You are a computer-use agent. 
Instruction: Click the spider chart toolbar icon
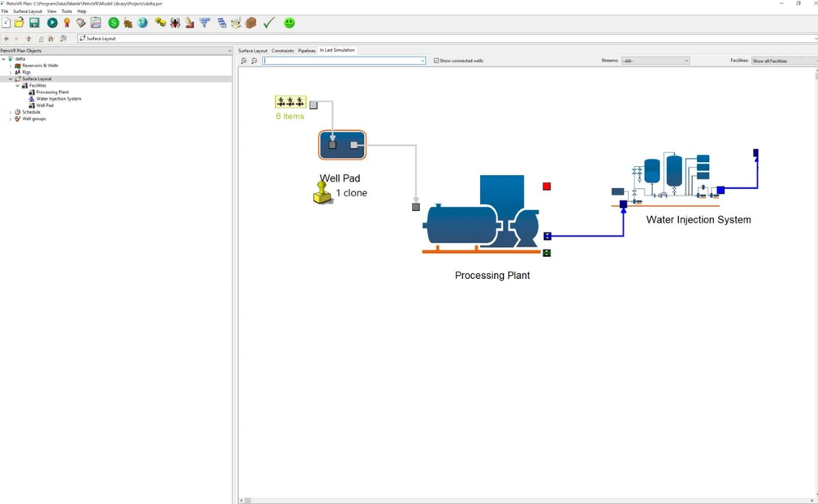[175, 22]
